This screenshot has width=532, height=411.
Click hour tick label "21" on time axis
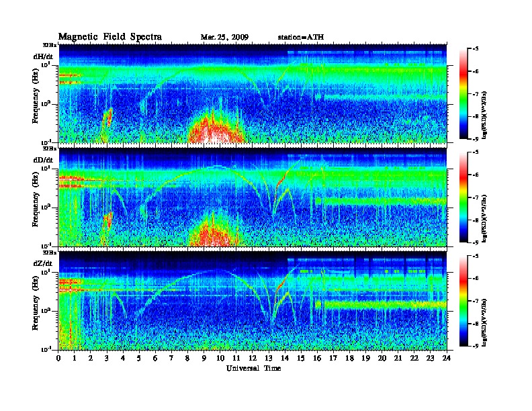[398, 359]
